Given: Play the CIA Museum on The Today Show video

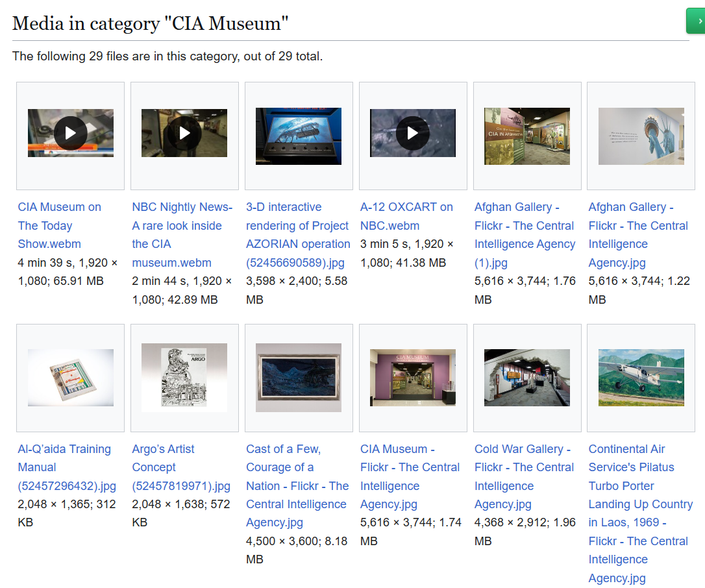Looking at the screenshot, I should (x=71, y=133).
